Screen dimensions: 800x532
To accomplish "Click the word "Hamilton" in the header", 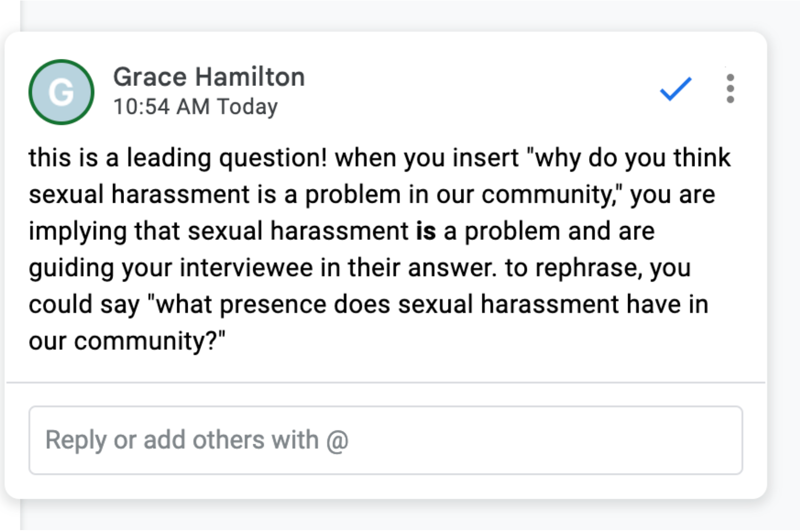I will [250, 77].
